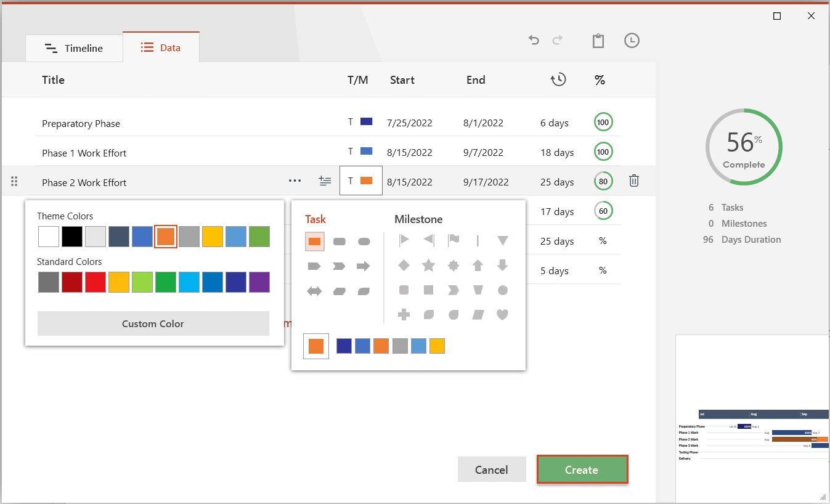The width and height of the screenshot is (830, 504).
Task: Select the diamond milestone shape
Action: tap(404, 266)
